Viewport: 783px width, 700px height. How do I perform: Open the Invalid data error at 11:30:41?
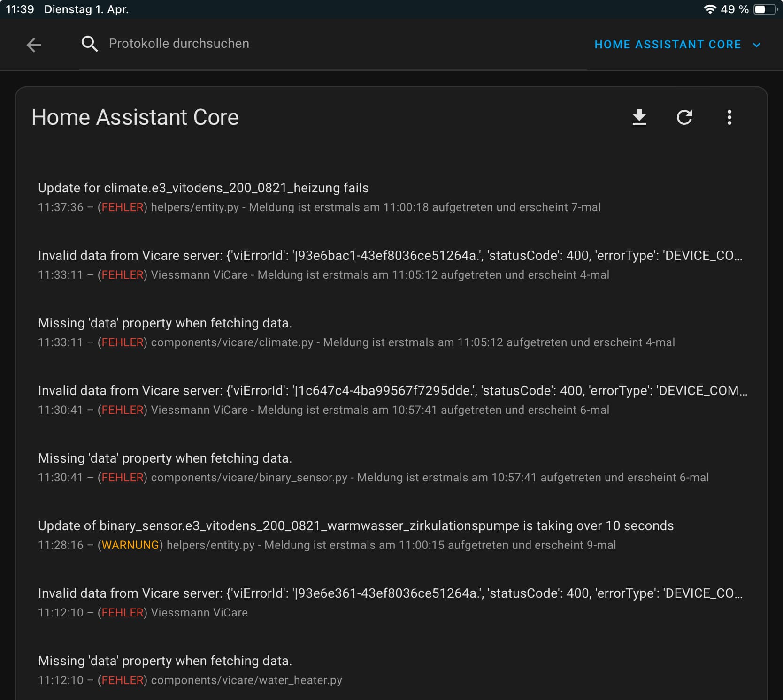(391, 400)
